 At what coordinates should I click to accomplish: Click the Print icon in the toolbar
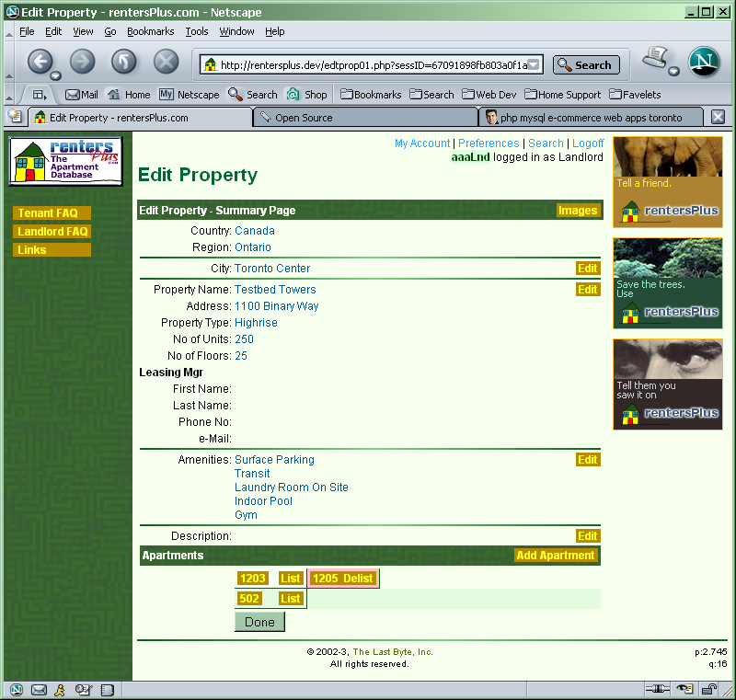click(654, 59)
